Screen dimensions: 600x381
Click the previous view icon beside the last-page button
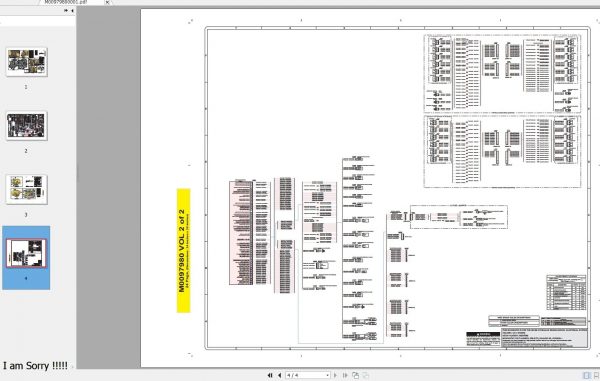point(355,375)
